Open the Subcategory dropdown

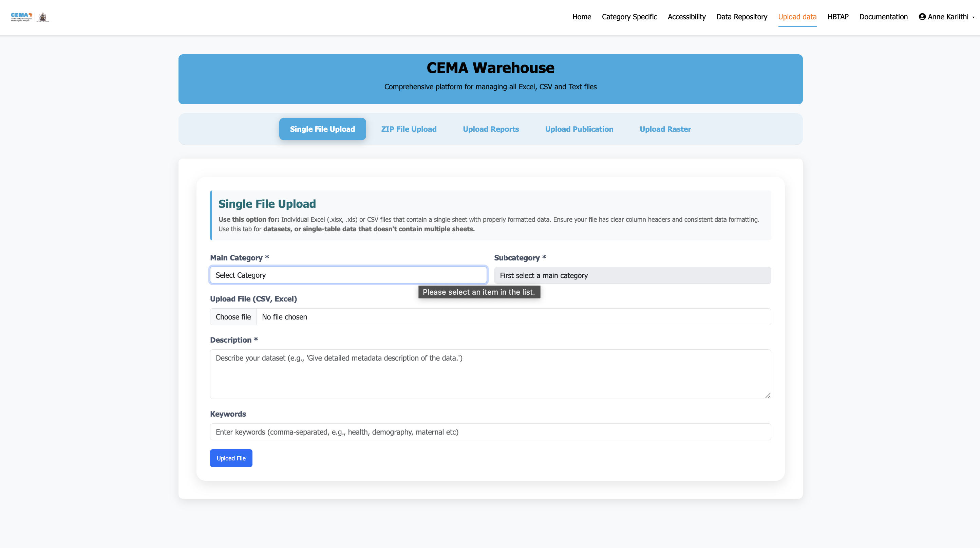(632, 275)
